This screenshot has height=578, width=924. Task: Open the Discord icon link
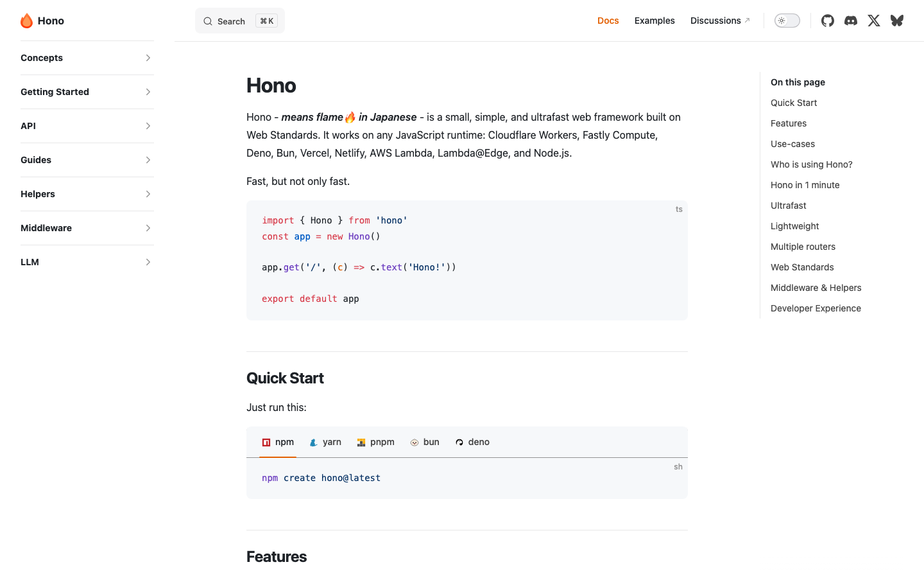pos(851,21)
